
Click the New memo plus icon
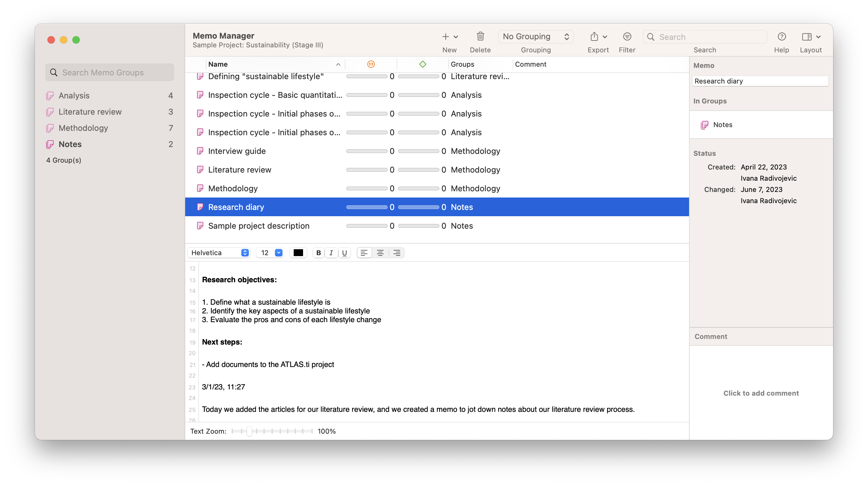446,36
